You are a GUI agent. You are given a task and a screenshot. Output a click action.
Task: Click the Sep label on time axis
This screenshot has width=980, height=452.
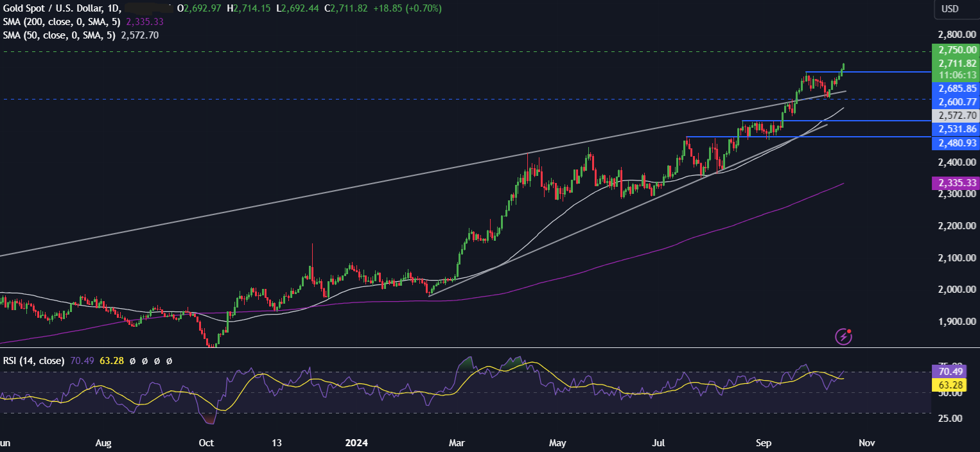tap(764, 443)
